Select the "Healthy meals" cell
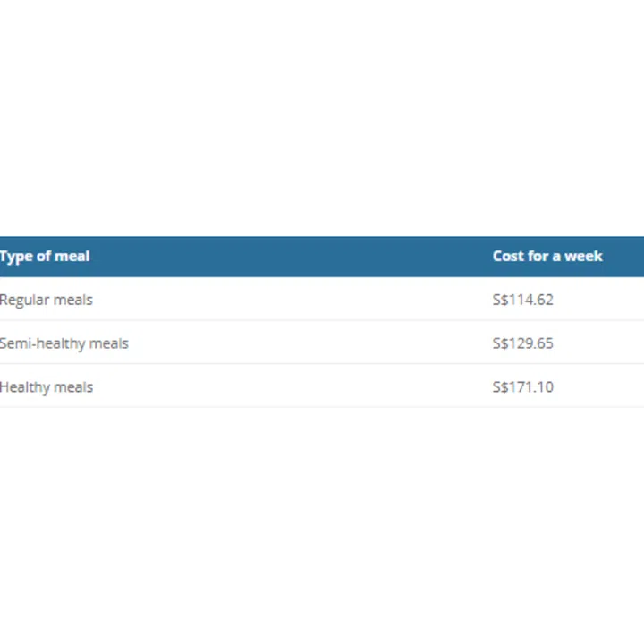The height and width of the screenshot is (644, 644). [47, 387]
